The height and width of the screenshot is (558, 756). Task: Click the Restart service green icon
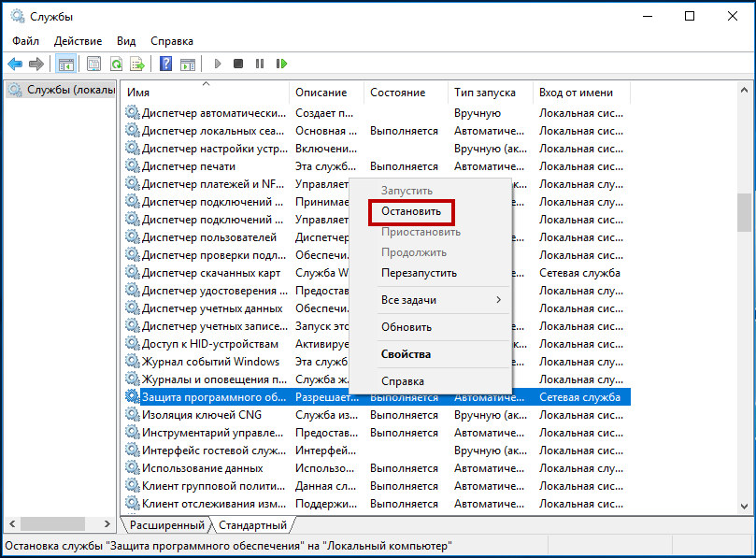(281, 64)
